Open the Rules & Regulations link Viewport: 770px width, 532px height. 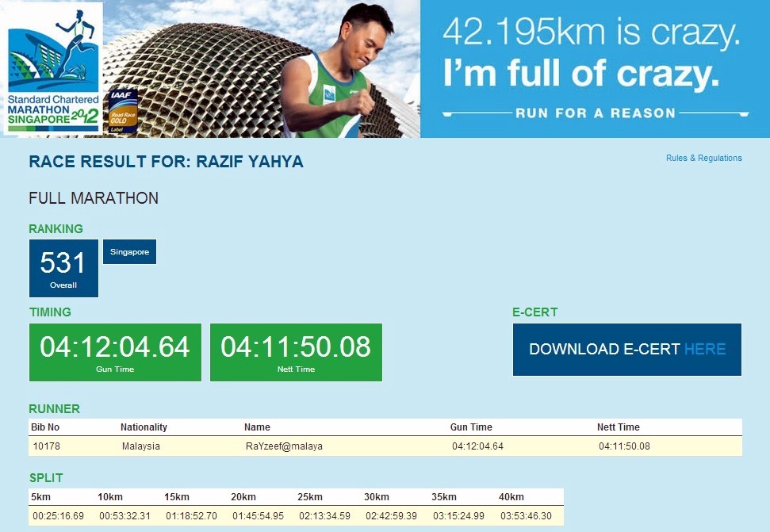(x=703, y=158)
